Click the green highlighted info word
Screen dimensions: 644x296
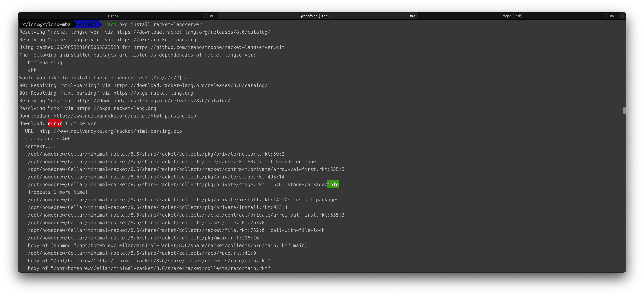coord(333,185)
